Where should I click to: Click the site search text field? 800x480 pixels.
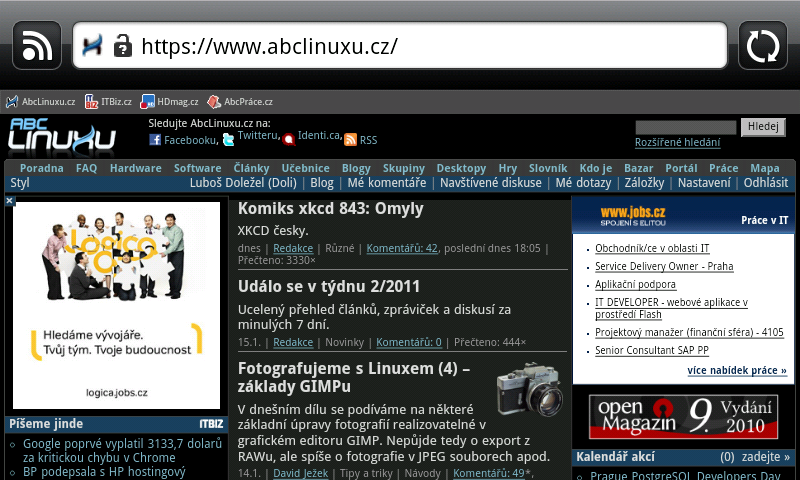686,127
